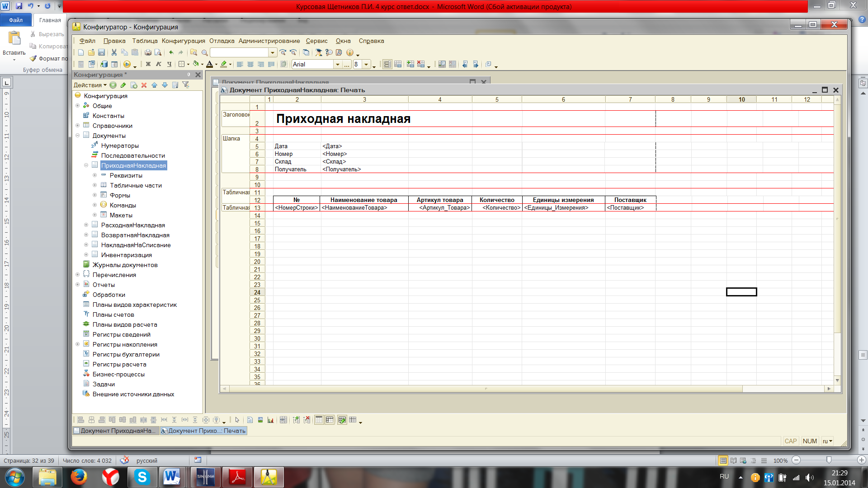The image size is (868, 488).
Task: Toggle underline Ч formatting
Action: (169, 65)
